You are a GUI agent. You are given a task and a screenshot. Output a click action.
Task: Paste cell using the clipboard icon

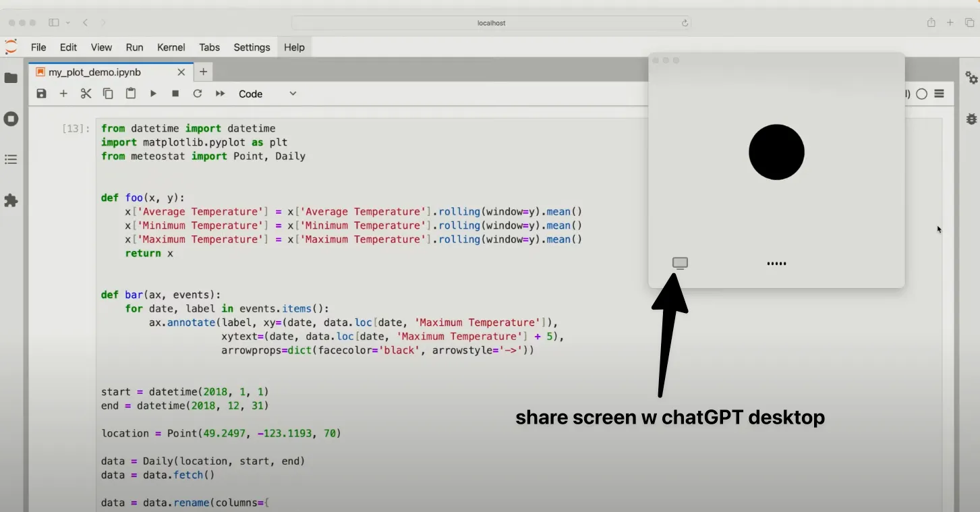click(x=131, y=94)
